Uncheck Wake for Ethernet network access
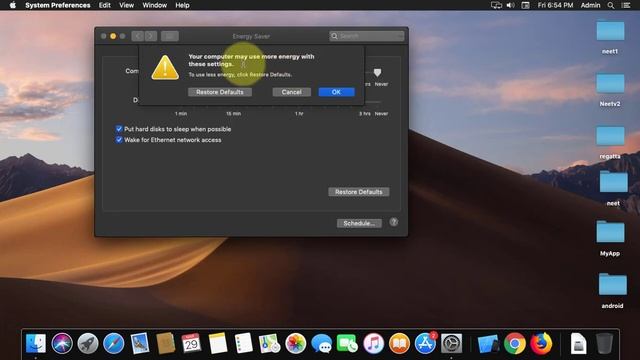The height and width of the screenshot is (360, 640). (x=119, y=140)
